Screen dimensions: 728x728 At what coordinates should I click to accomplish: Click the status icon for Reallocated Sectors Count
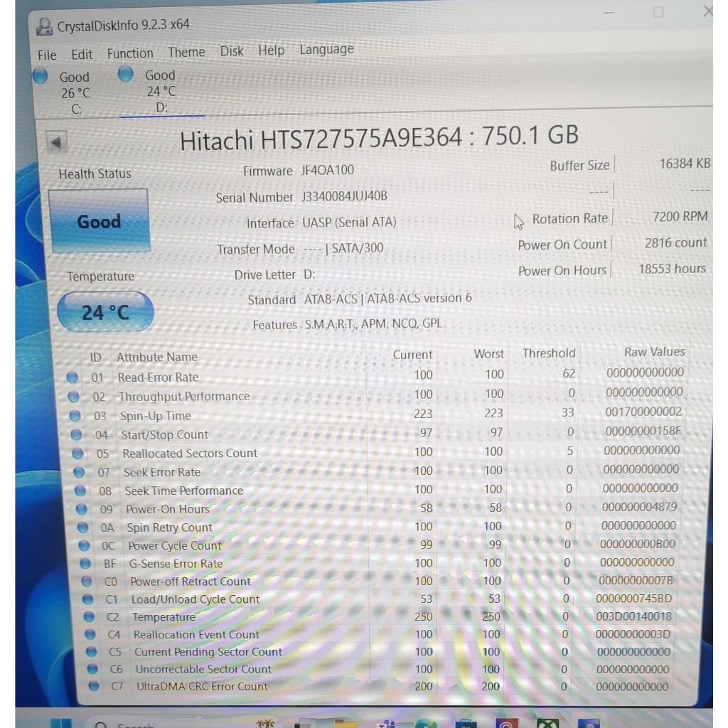click(77, 453)
